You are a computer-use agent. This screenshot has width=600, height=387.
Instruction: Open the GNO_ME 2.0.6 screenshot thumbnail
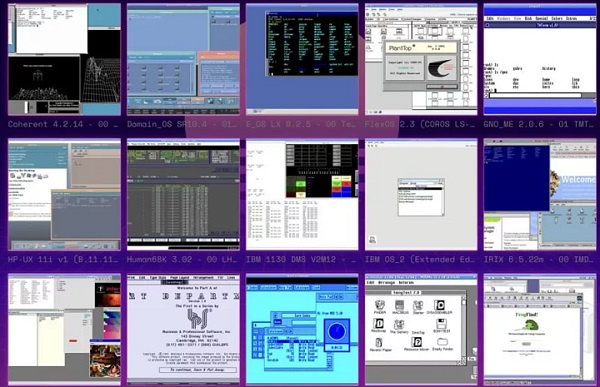point(540,59)
